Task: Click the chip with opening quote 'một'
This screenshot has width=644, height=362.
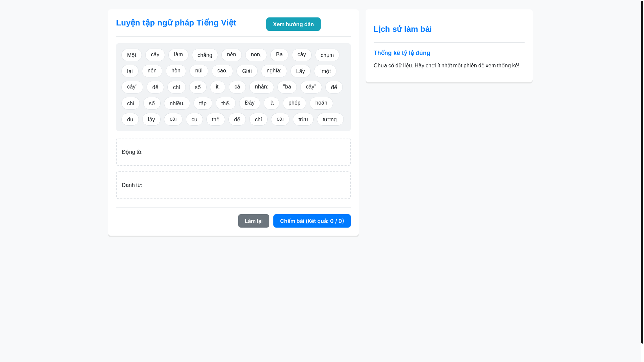Action: coord(325,71)
